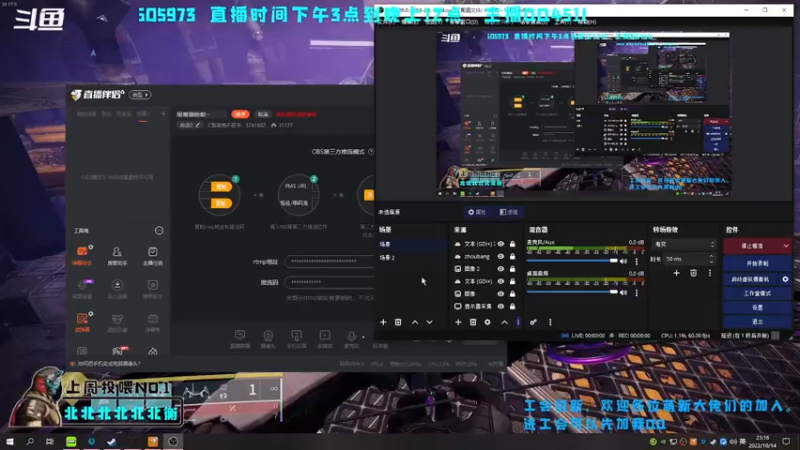The image size is (800, 450).
Task: Unlock the zhoubang source lock icon
Action: (512, 257)
